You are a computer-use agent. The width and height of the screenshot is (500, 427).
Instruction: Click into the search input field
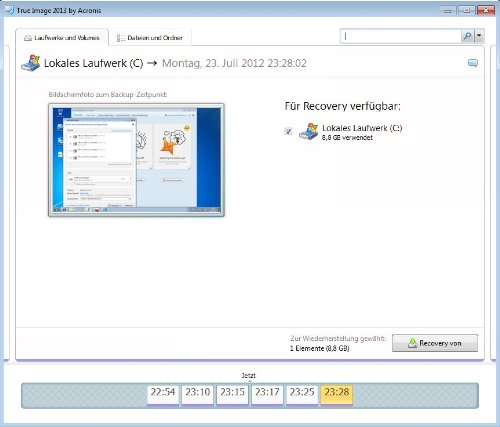(400, 36)
